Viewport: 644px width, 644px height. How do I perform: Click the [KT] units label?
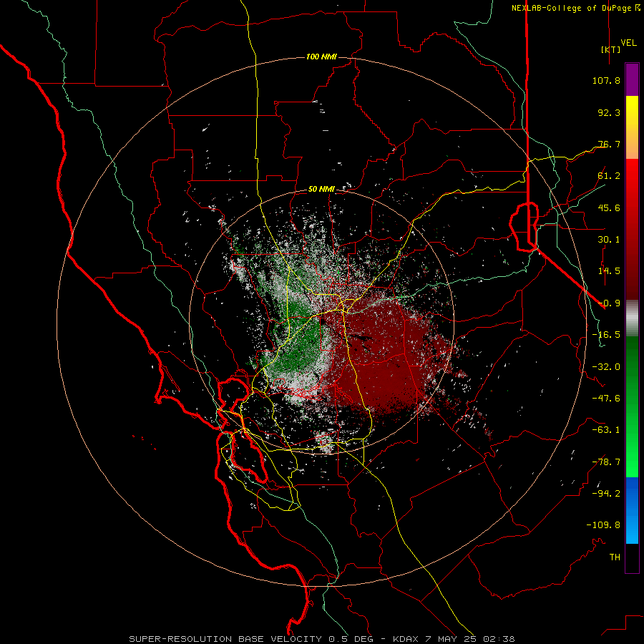(610, 49)
